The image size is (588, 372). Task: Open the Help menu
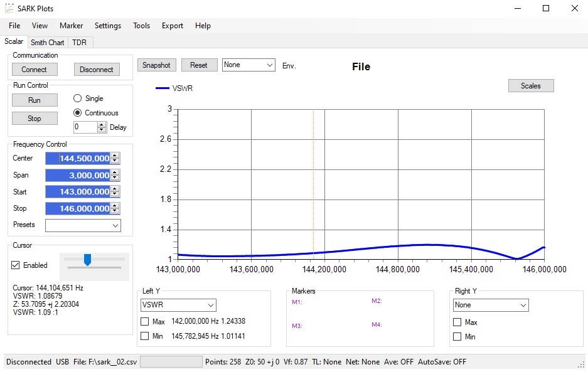pos(203,26)
